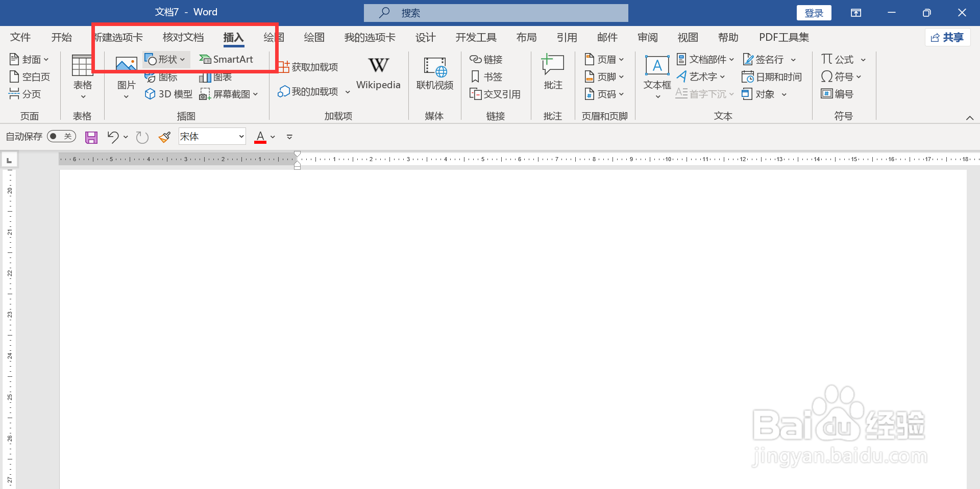
Task: Save the document with floppy icon
Action: click(x=91, y=137)
